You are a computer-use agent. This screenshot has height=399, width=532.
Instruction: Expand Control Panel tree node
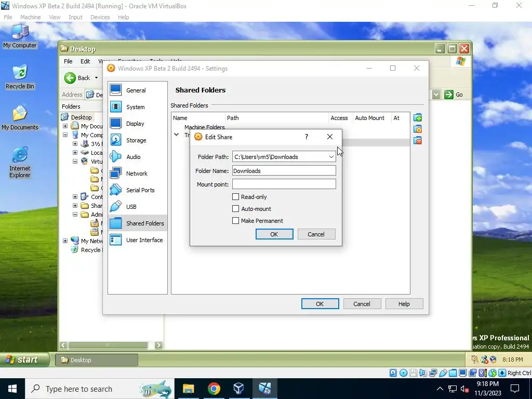tap(75, 196)
